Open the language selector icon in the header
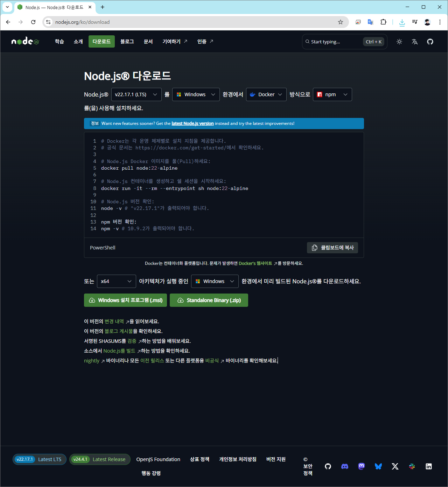This screenshot has height=487, width=448. coord(415,42)
